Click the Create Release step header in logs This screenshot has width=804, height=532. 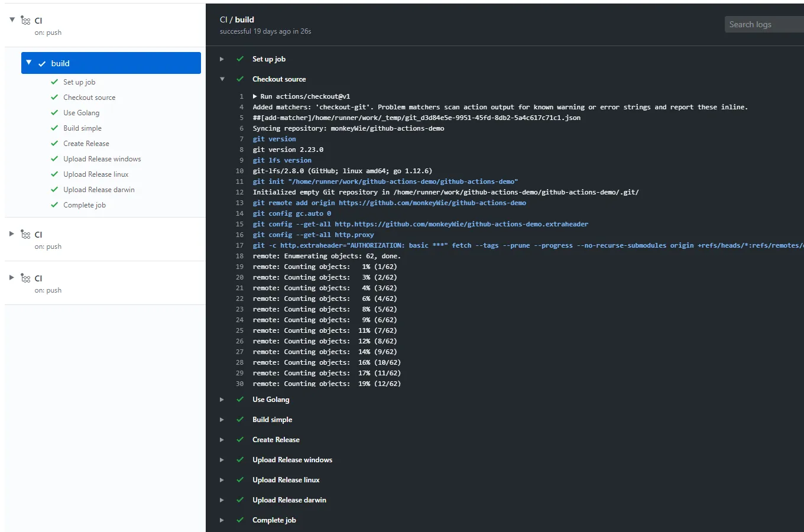pyautogui.click(x=275, y=440)
